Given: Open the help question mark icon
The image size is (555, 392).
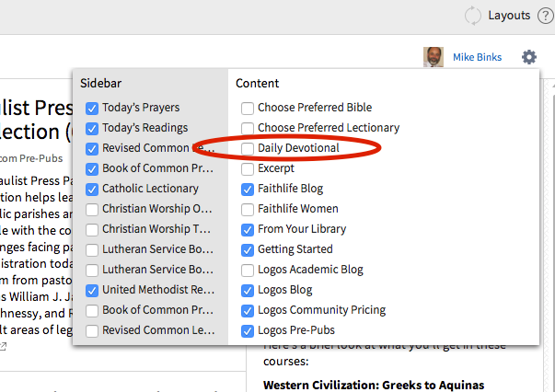Looking at the screenshot, I should [x=546, y=16].
